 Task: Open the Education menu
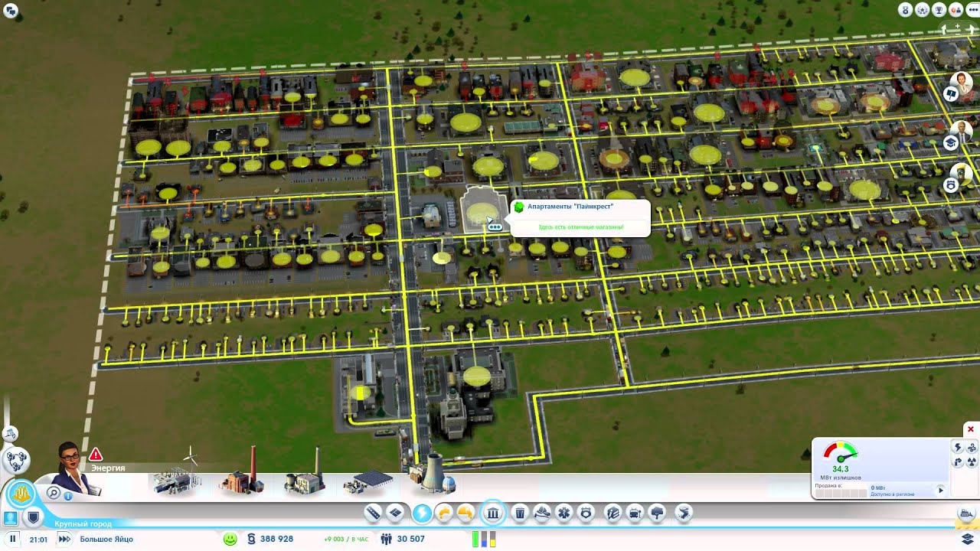(x=612, y=513)
